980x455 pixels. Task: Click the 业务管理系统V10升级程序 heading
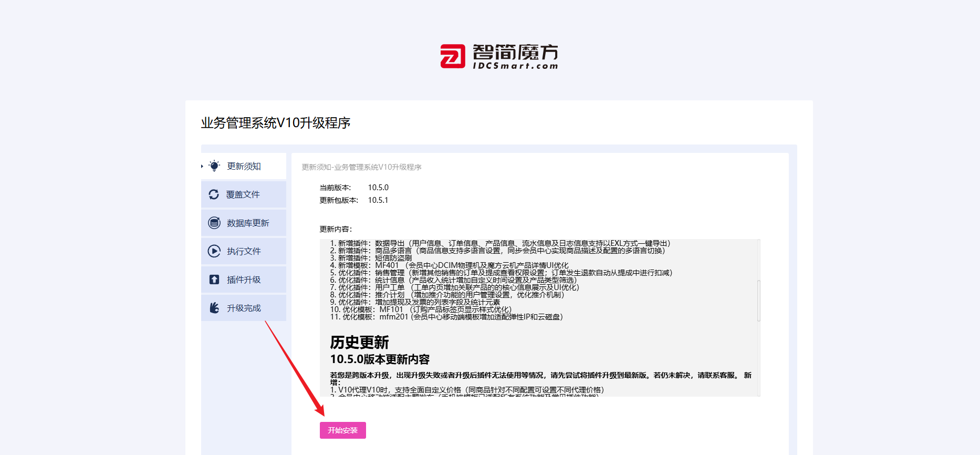[x=276, y=123]
